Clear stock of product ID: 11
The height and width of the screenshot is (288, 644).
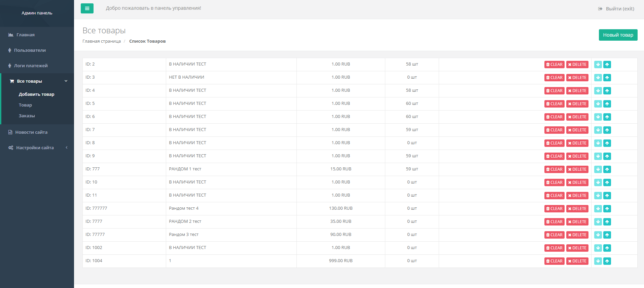tap(554, 196)
